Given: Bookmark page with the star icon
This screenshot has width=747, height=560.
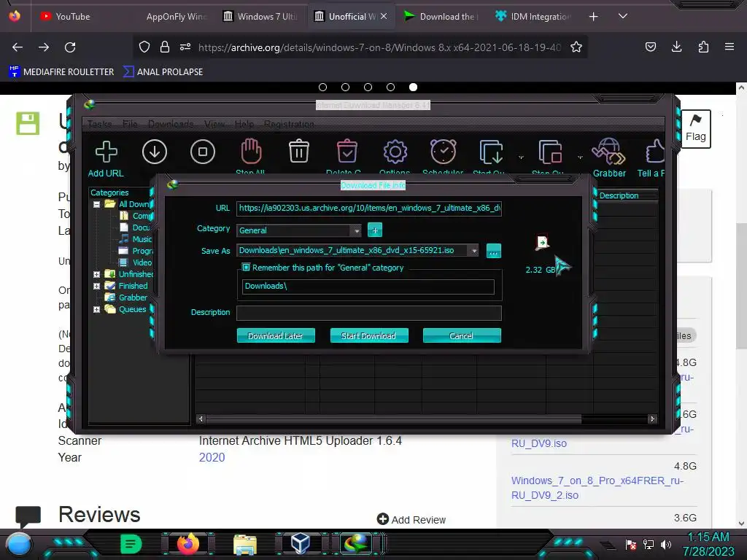Looking at the screenshot, I should pos(576,47).
